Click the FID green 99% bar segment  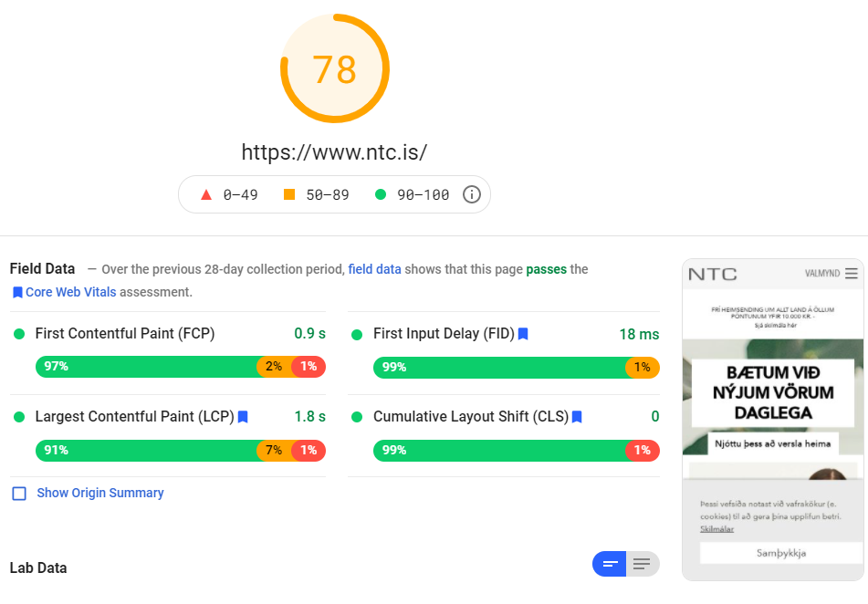click(x=500, y=368)
